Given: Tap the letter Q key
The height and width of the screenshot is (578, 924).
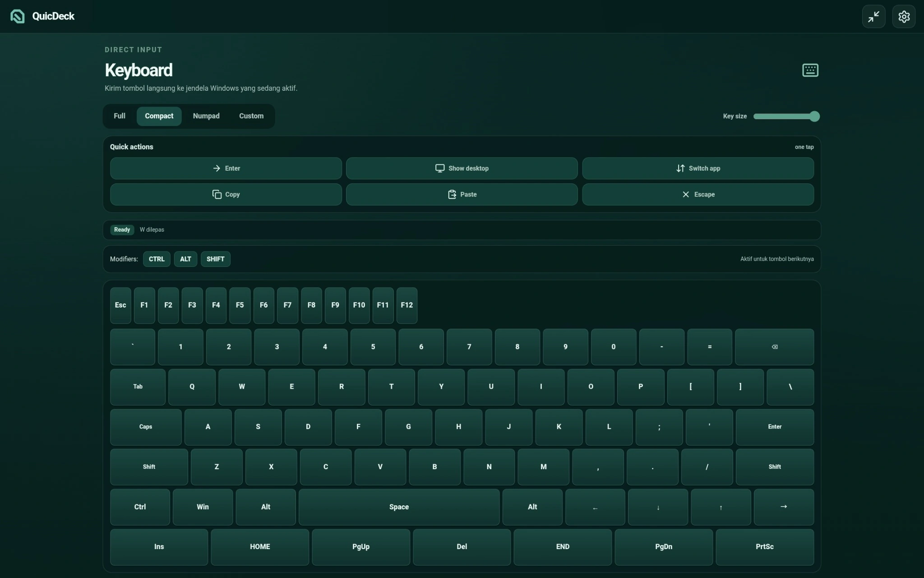Looking at the screenshot, I should (192, 387).
